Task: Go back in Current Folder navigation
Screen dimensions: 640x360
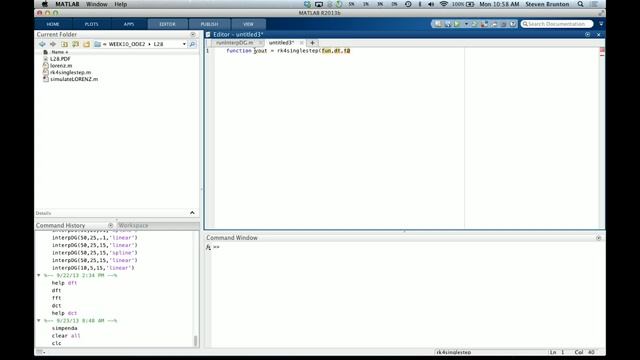Action: click(42, 44)
